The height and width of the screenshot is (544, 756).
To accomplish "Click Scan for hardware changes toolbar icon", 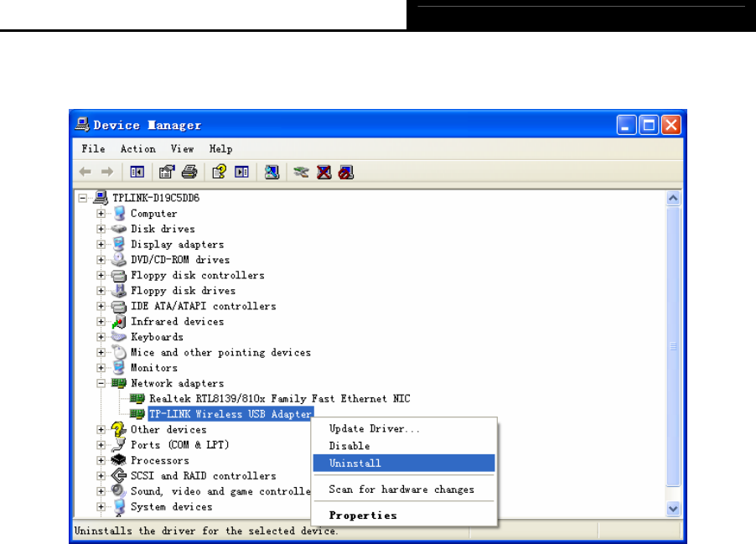I will (272, 172).
